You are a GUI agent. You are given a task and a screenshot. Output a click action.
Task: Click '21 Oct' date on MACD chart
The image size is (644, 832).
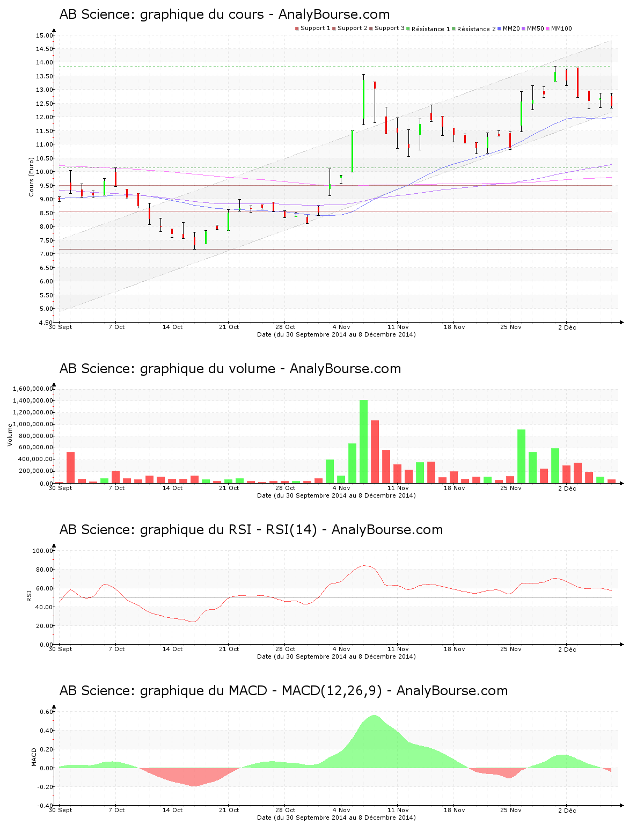[x=229, y=810]
